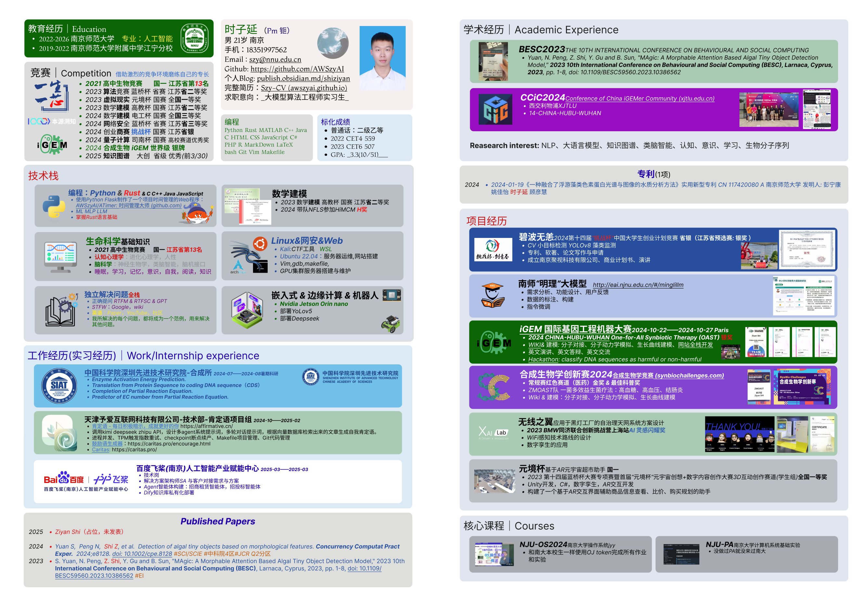The image size is (868, 613).
Task: Open the email link szy@nnu.edu.cn
Action: click(x=275, y=59)
